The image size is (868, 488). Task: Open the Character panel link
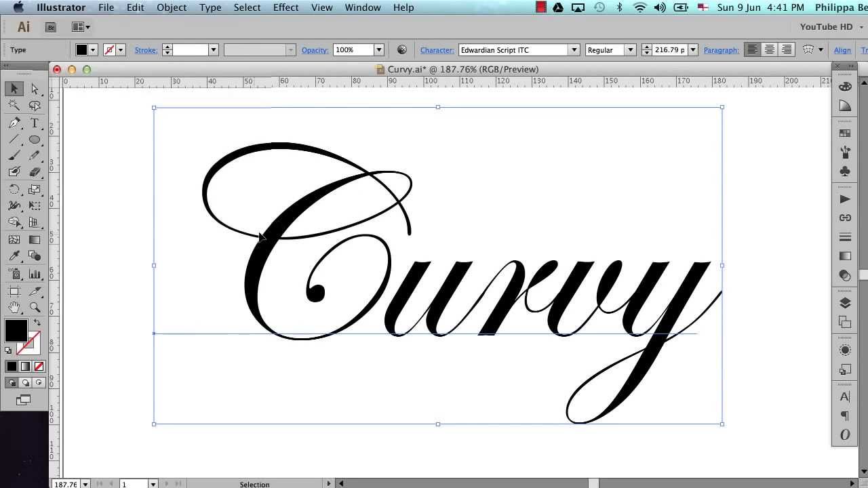pyautogui.click(x=437, y=50)
